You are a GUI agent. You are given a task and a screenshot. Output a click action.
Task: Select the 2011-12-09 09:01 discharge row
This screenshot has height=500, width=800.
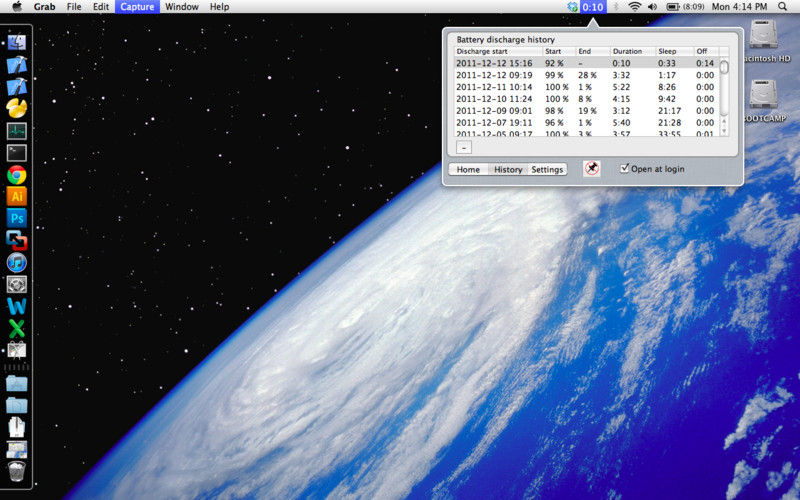click(x=587, y=111)
